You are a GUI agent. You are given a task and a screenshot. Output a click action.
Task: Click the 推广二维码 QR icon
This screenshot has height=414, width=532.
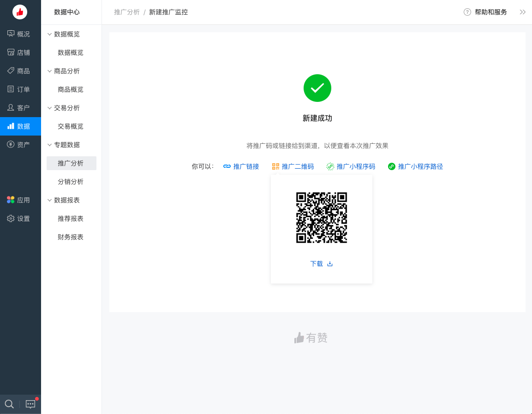(275, 166)
